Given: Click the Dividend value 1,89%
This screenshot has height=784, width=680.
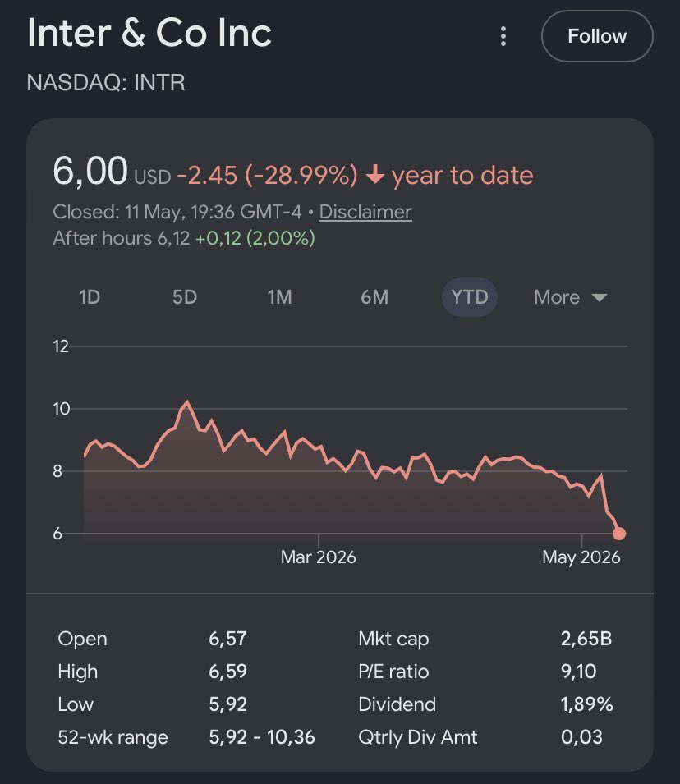Looking at the screenshot, I should (x=586, y=704).
